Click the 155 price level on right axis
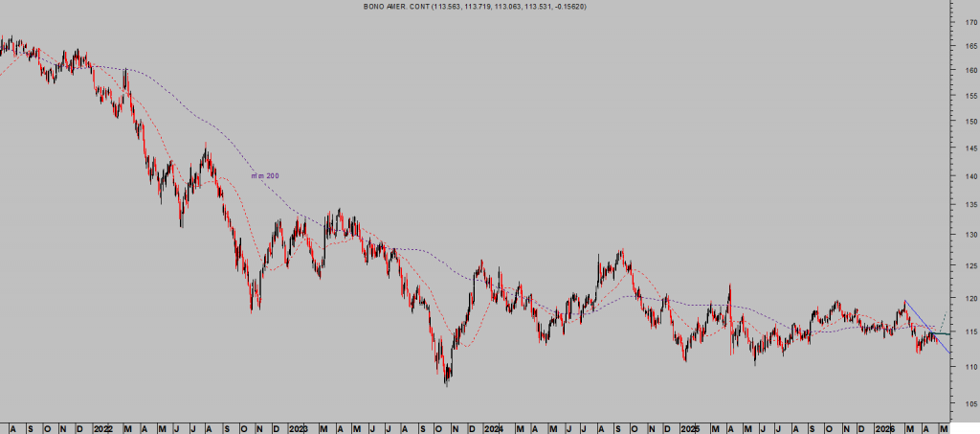The width and height of the screenshot is (980, 434). click(x=970, y=96)
